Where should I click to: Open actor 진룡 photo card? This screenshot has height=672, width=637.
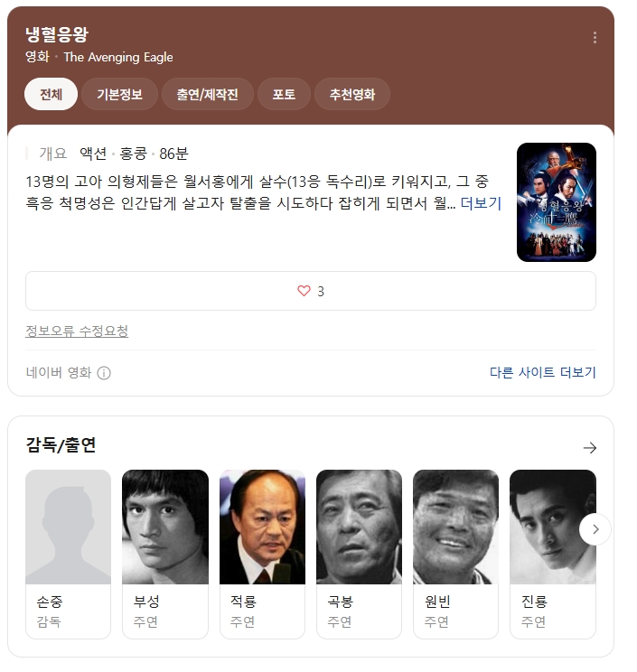[x=553, y=555]
